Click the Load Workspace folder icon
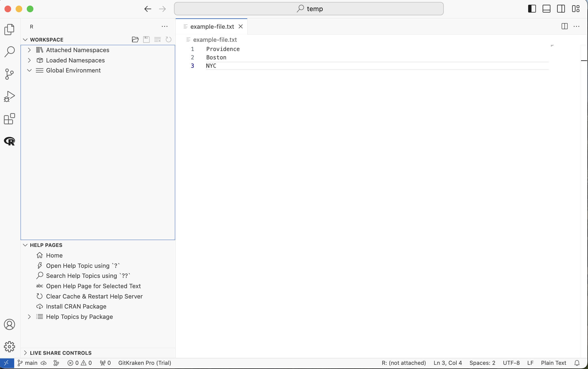Screen dimensions: 588x369 click(x=135, y=40)
